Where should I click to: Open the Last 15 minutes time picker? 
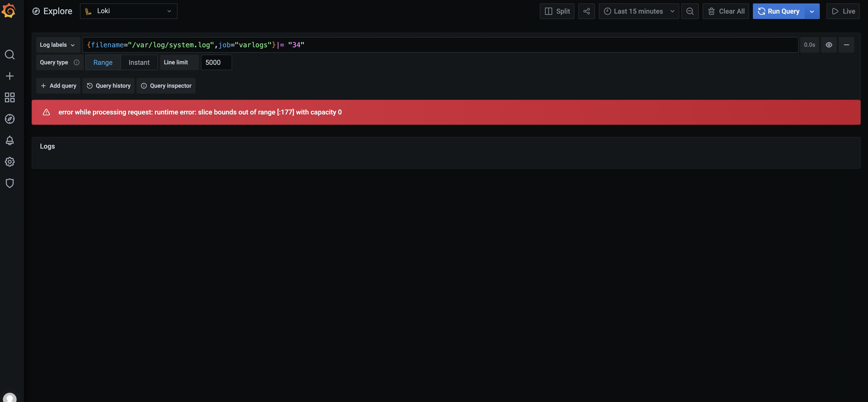pyautogui.click(x=638, y=11)
